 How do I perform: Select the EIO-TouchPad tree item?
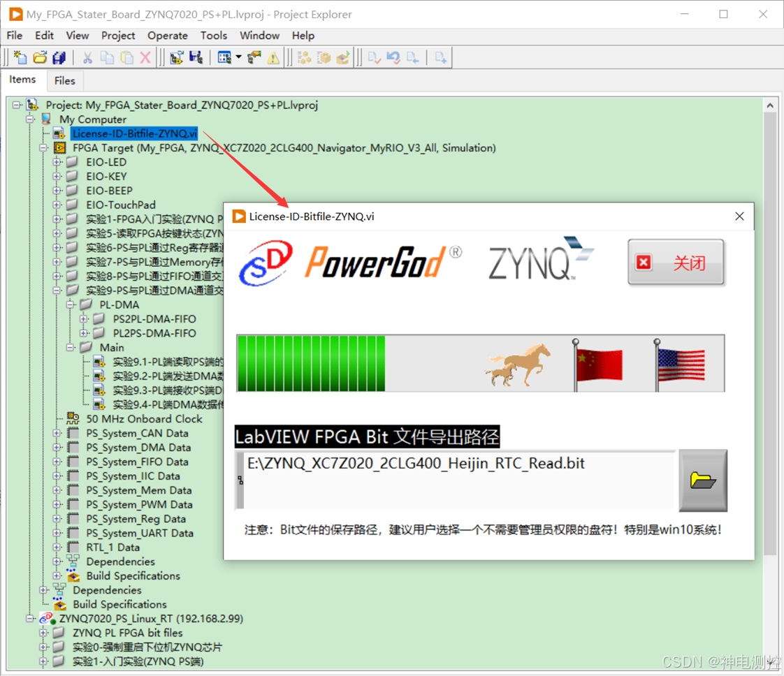(120, 205)
